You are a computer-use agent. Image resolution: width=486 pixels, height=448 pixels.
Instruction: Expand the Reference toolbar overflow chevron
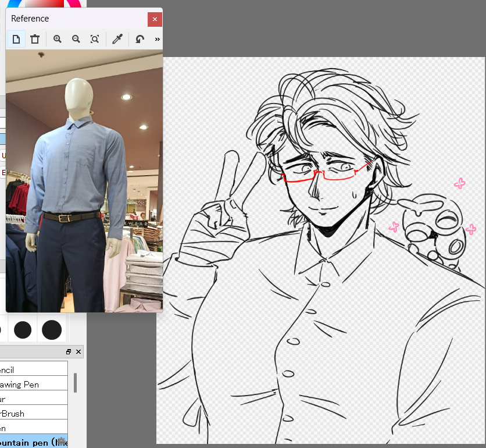[157, 39]
